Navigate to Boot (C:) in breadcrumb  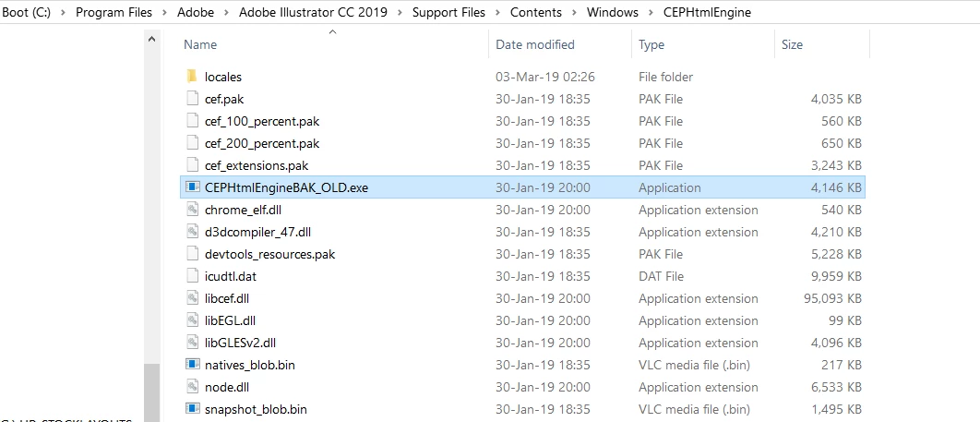click(27, 13)
